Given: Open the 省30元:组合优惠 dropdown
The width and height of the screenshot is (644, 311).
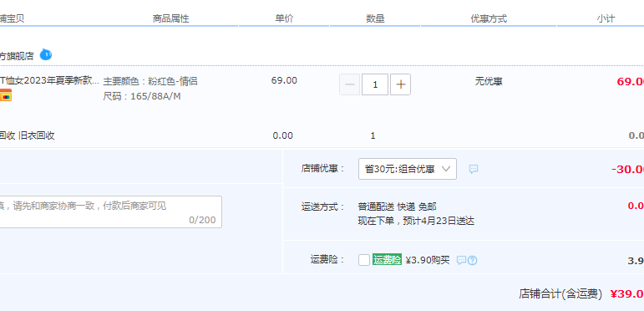Looking at the screenshot, I should [408, 169].
